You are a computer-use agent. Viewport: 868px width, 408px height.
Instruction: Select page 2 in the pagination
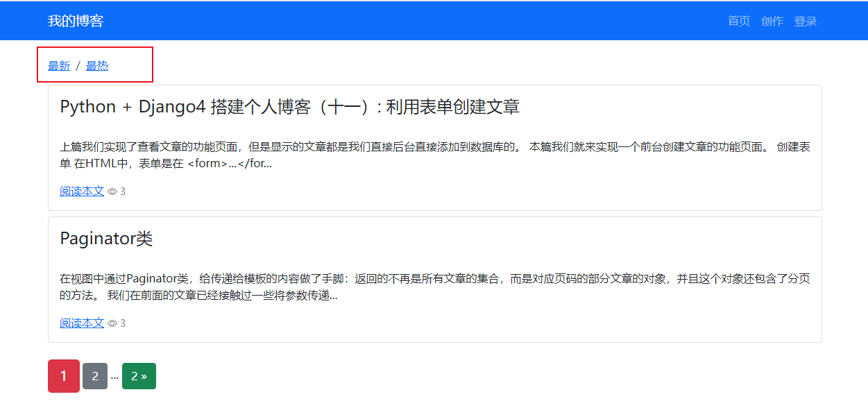pyautogui.click(x=94, y=375)
